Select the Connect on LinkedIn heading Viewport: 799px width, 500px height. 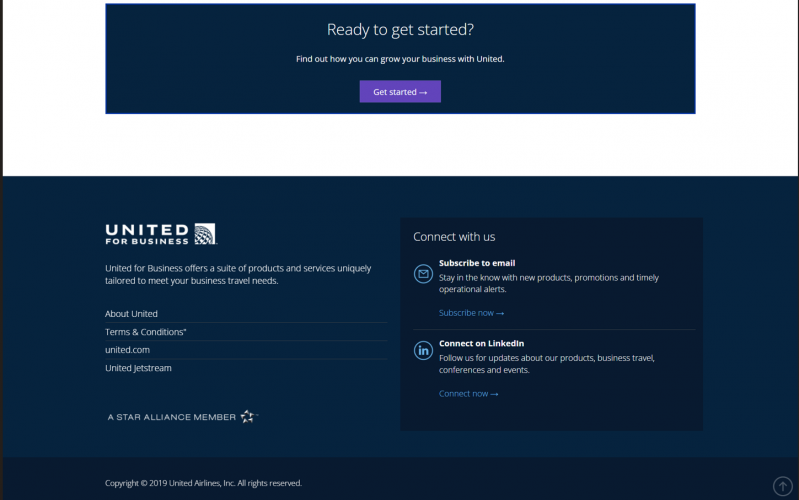pyautogui.click(x=481, y=344)
